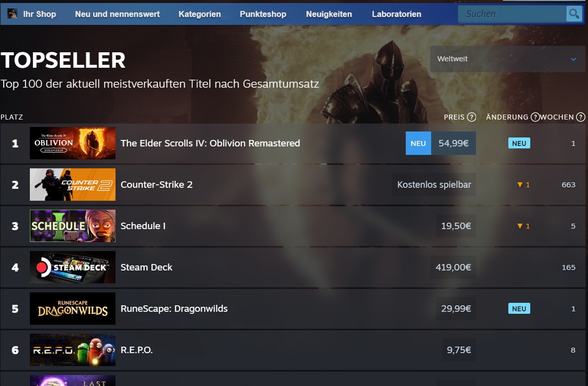
Task: Open the RuneScape Dragonwilds cover thumbnail
Action: pos(73,308)
